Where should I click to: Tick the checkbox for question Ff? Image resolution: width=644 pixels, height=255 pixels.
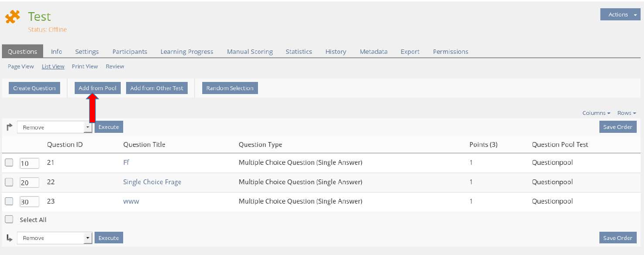(x=9, y=163)
